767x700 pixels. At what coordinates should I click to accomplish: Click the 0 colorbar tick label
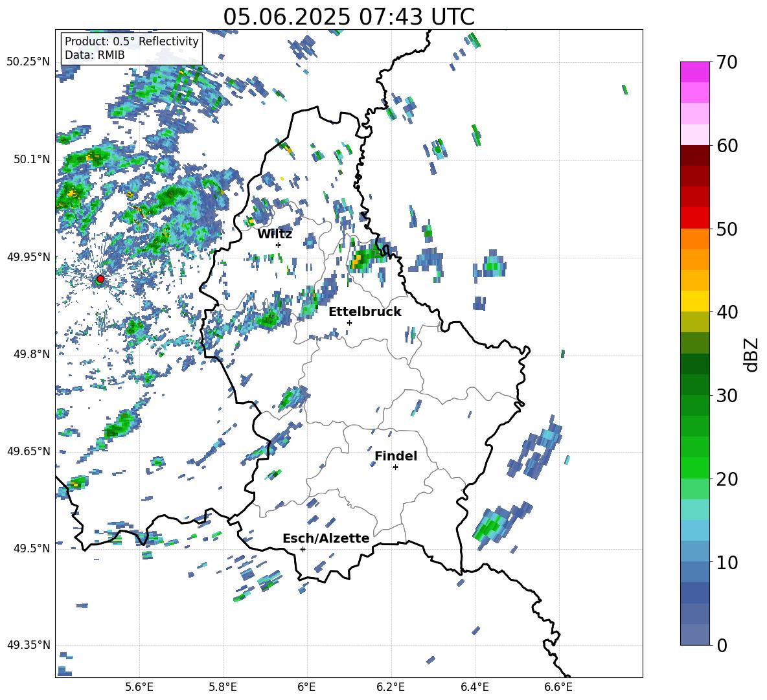tap(722, 645)
